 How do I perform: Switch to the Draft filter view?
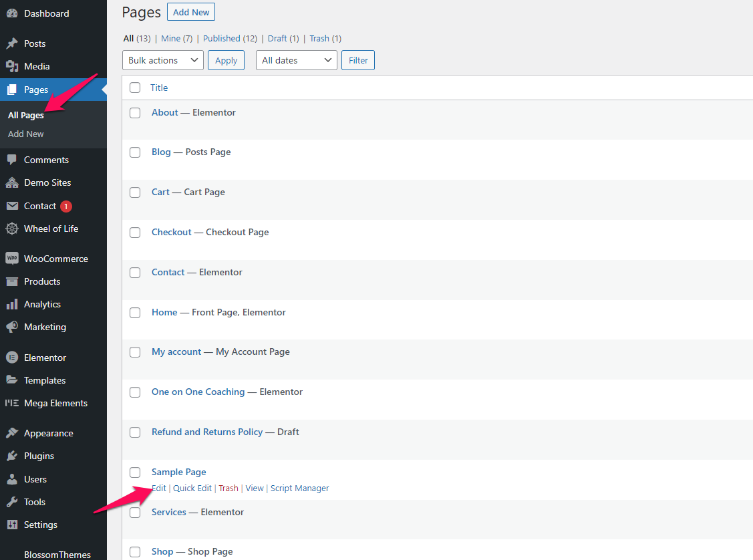pyautogui.click(x=277, y=38)
